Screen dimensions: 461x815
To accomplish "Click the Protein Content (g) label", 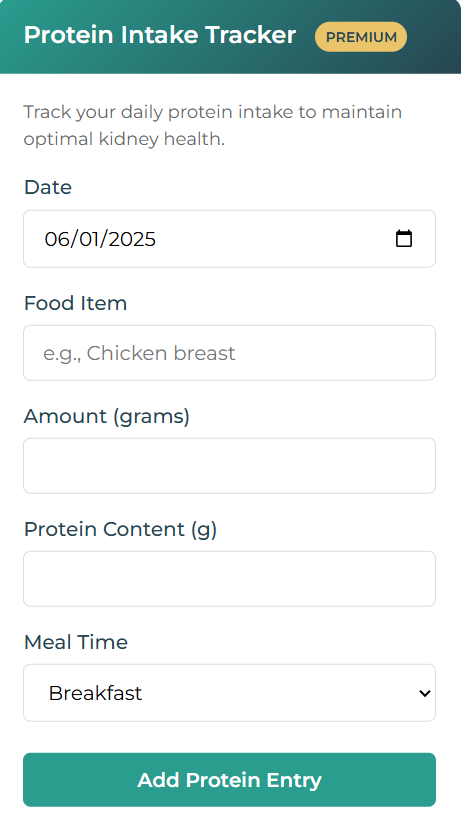I will coord(120,529).
